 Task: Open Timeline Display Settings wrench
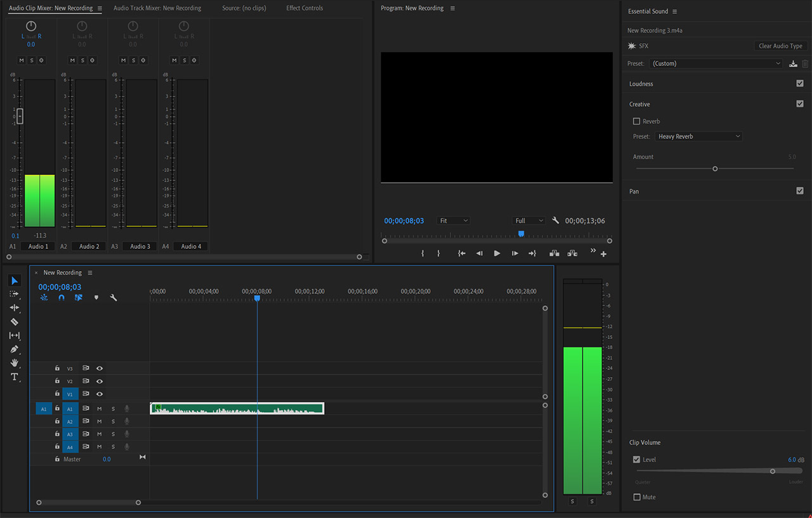point(114,297)
